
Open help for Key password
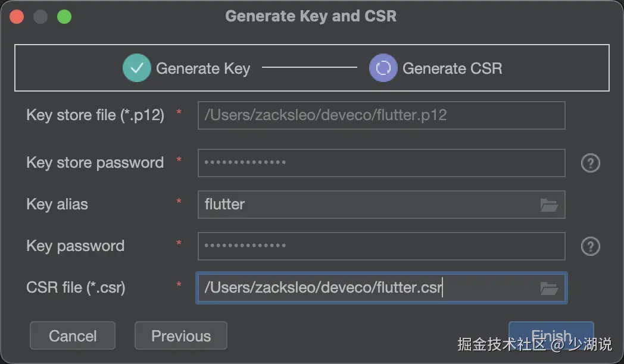click(590, 246)
